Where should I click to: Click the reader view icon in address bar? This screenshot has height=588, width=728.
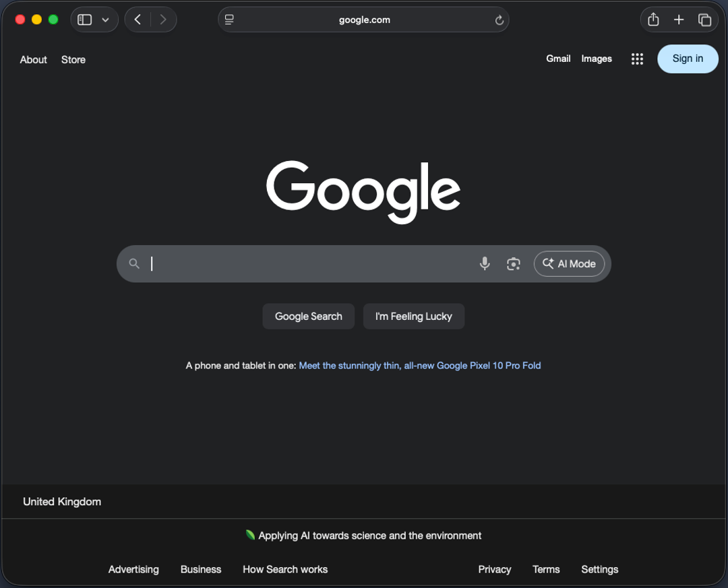tap(229, 20)
